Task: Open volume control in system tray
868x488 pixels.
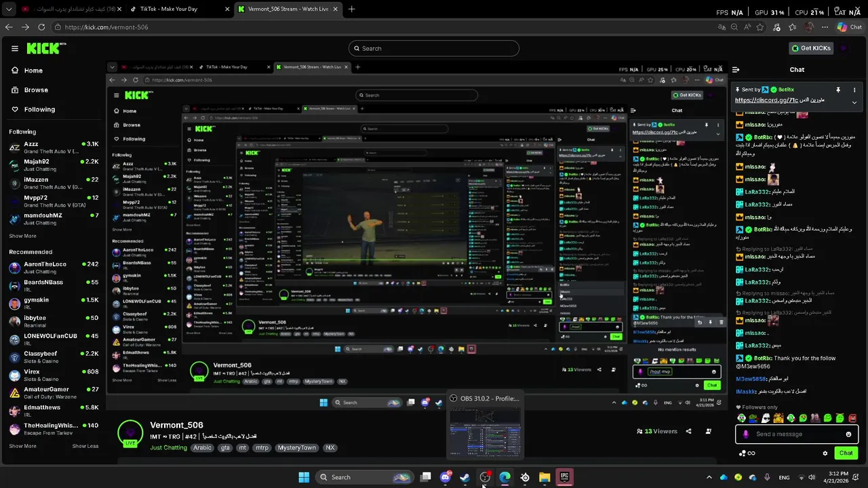Action: pos(811,477)
